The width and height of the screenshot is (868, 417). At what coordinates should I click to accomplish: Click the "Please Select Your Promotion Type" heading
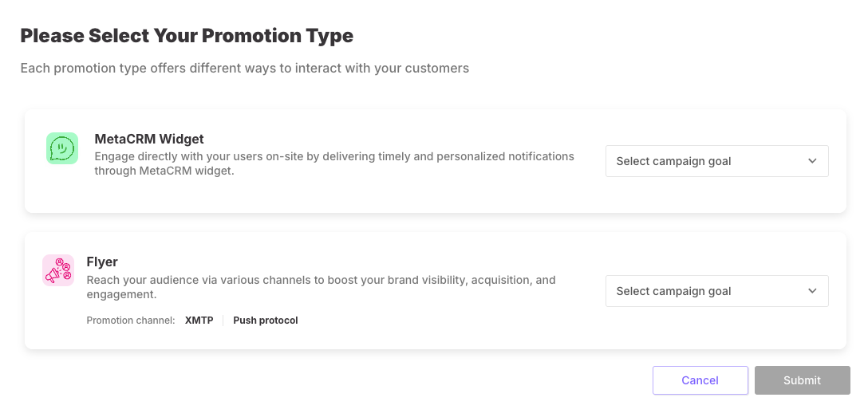coord(187,36)
